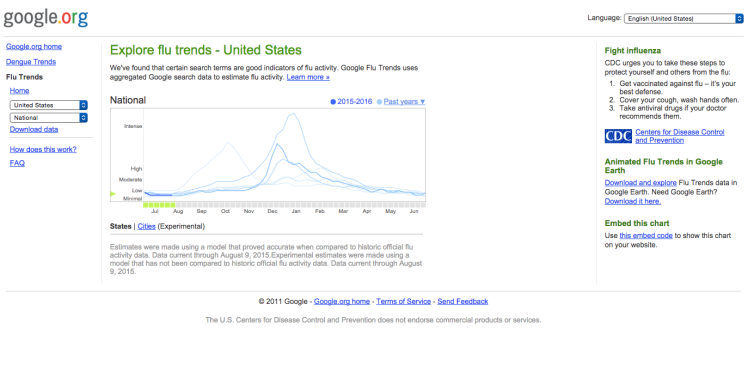Open the Learn more link
748x384 pixels.
[x=308, y=77]
